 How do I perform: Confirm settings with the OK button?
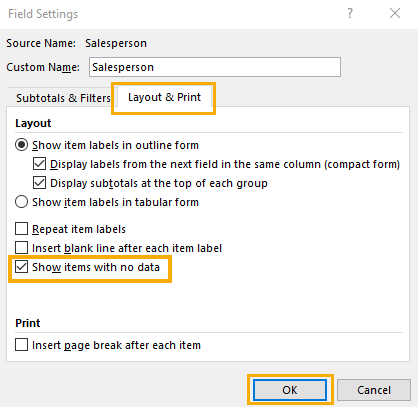point(290,390)
